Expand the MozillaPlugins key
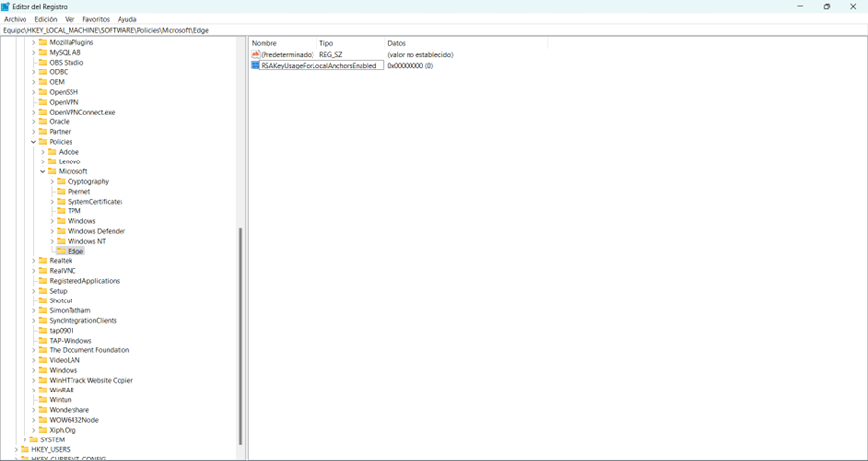The height and width of the screenshot is (461, 868). coord(33,42)
